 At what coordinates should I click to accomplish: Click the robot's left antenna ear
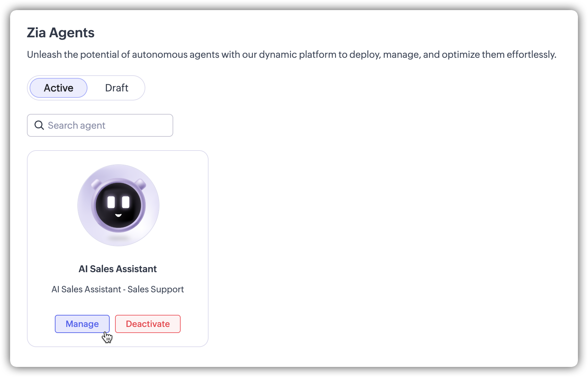(x=97, y=184)
